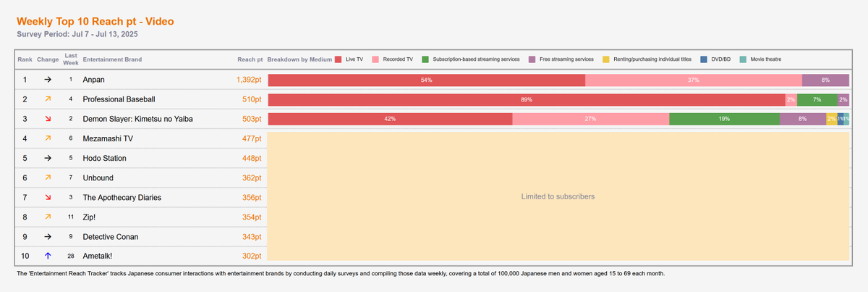Click the Subscription-based streaming green legend swatch
This screenshot has height=292, width=868.
[426, 59]
